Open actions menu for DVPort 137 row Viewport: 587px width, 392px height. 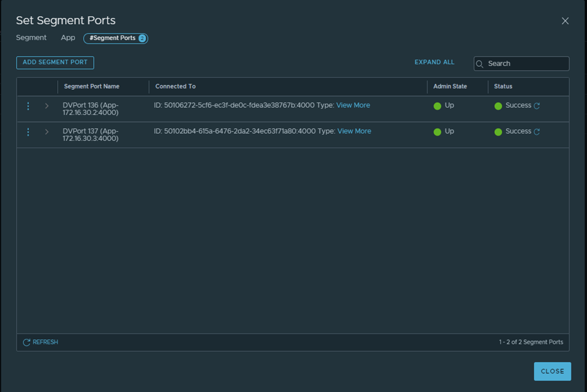point(28,132)
